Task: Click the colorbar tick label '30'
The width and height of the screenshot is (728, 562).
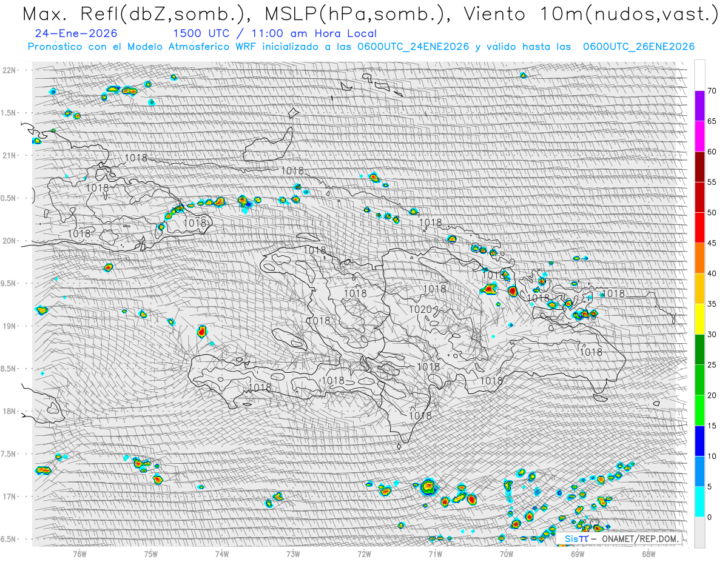Action: [712, 334]
